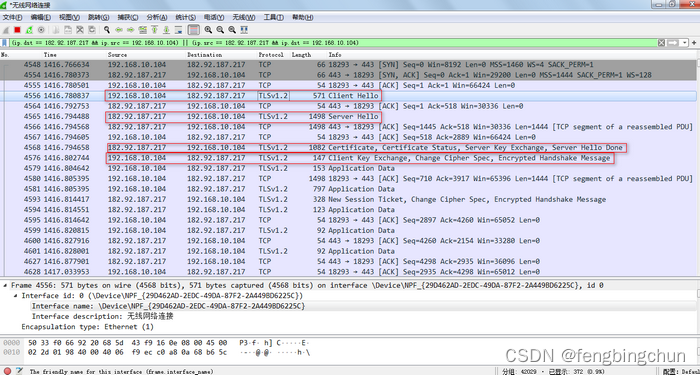Click the Start capture shark fin icon
700x375 pixels.
point(6,30)
